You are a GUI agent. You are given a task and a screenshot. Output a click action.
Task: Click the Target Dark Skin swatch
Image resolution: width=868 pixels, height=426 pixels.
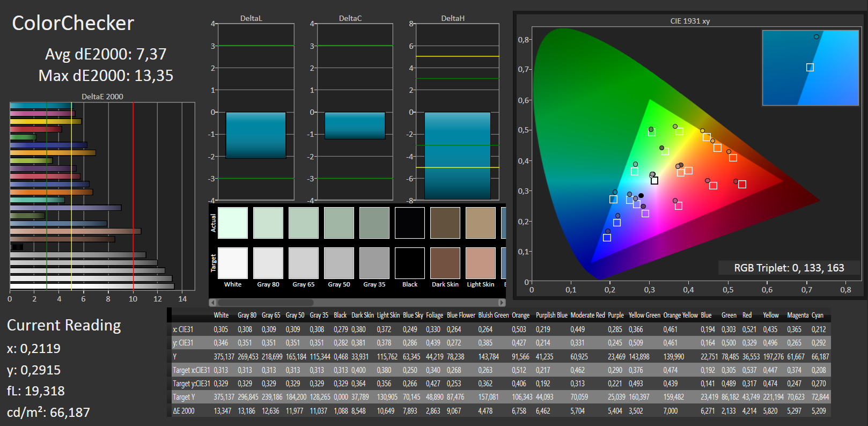(445, 263)
